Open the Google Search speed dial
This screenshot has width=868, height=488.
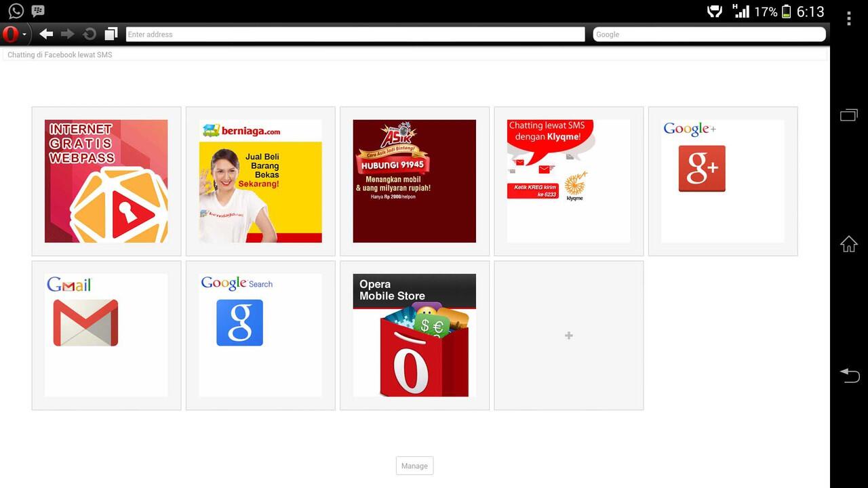click(260, 335)
